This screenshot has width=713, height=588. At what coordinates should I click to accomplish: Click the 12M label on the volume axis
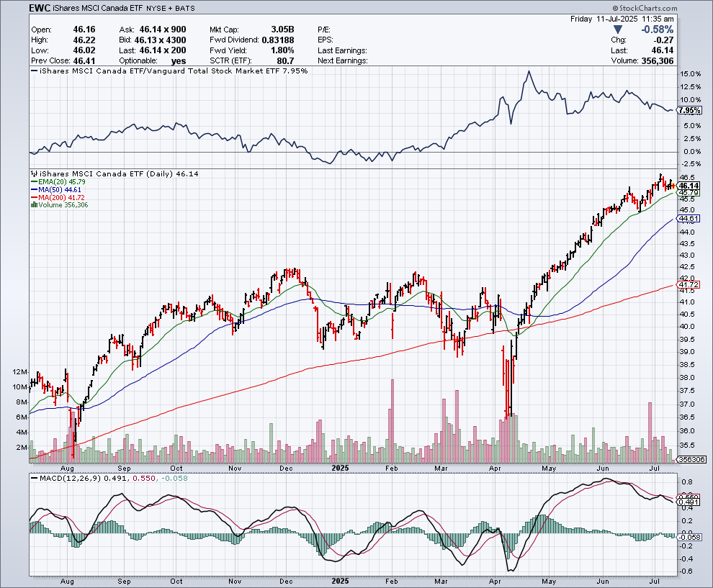coord(20,372)
